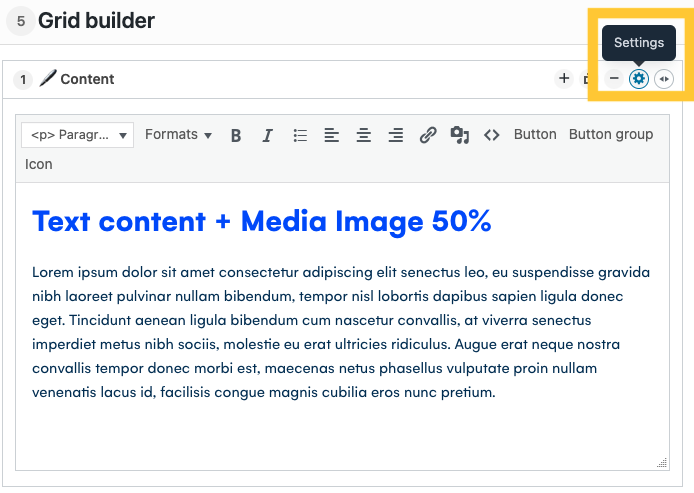Align text to the left

332,135
